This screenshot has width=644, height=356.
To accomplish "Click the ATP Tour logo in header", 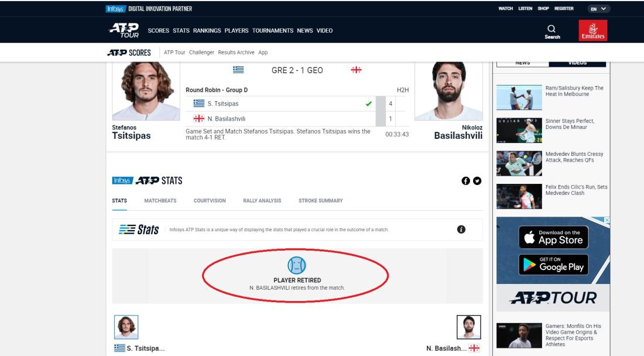I will 124,30.
